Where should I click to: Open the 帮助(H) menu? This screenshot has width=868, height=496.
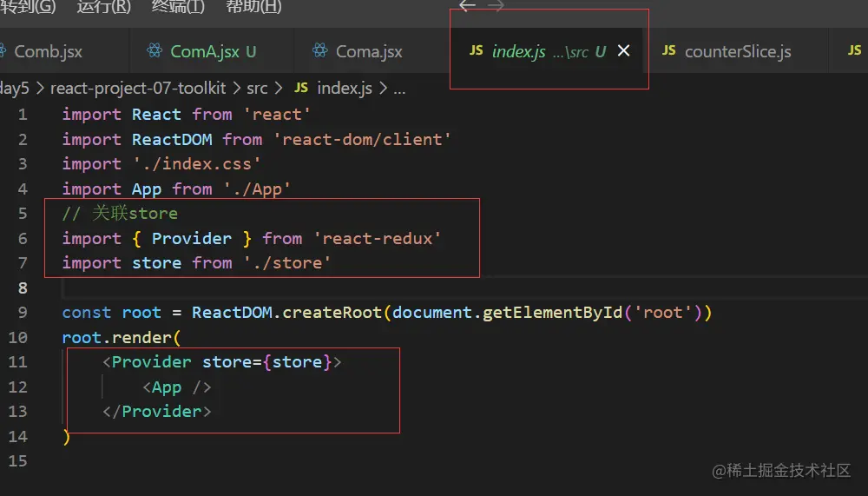point(253,7)
